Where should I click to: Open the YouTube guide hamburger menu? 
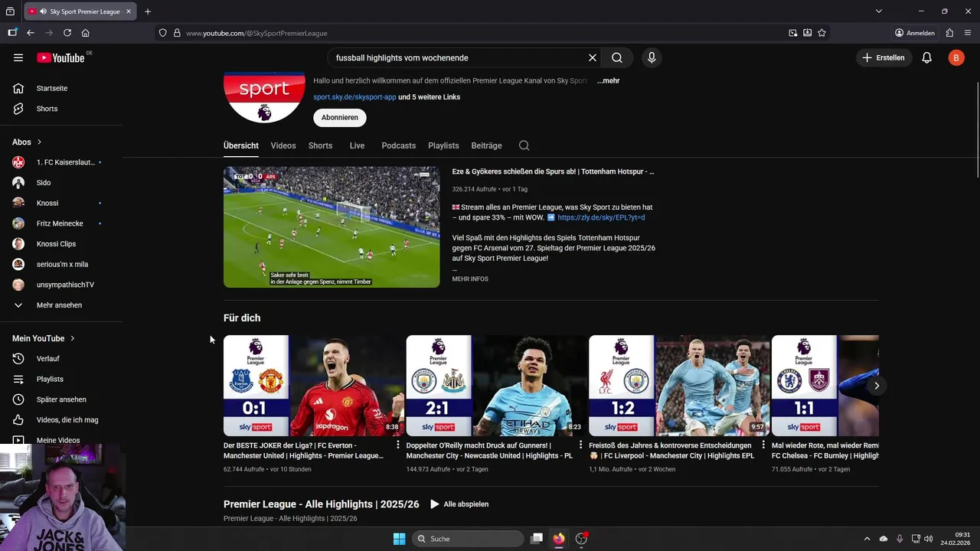point(18,57)
